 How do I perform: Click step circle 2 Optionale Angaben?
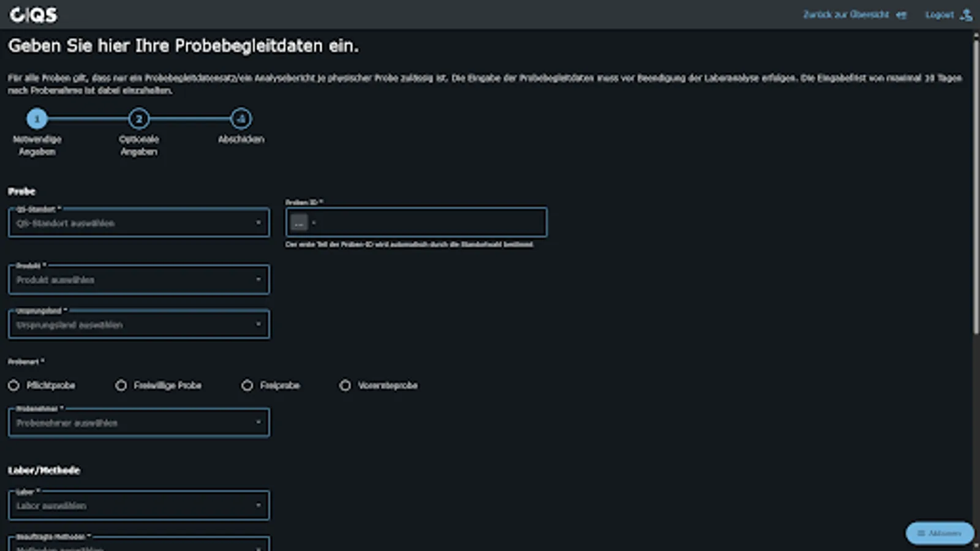click(x=140, y=119)
